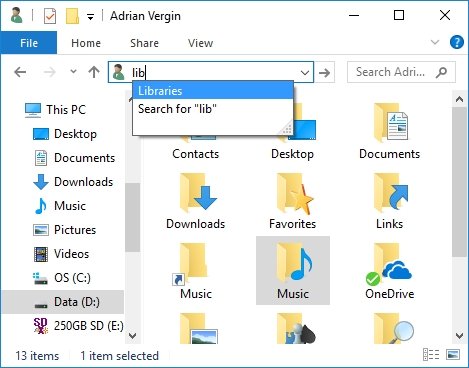This screenshot has height=368, width=469.
Task: Switch to the View ribbon tab
Action: pos(200,43)
